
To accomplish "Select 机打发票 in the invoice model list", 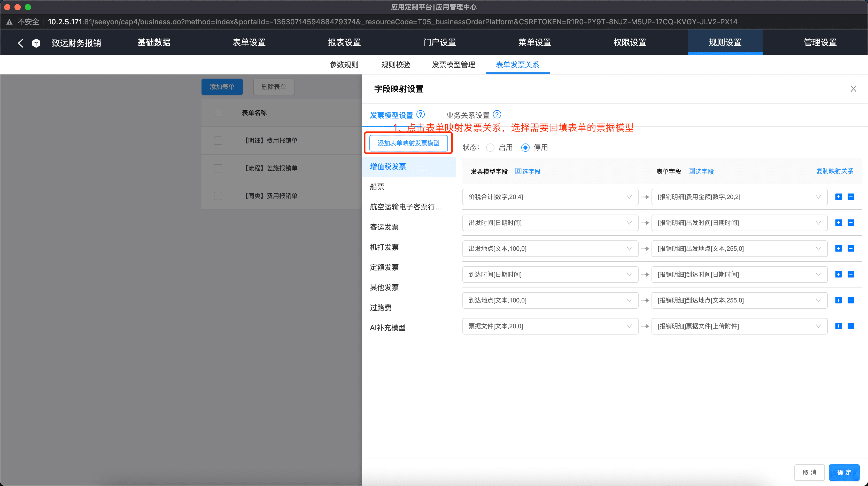I will pos(408,247).
